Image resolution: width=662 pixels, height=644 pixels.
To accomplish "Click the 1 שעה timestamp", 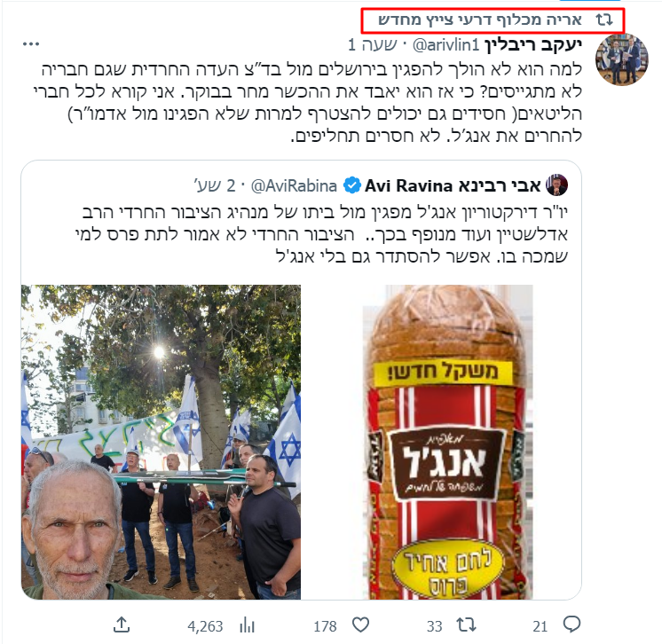I will tap(373, 44).
